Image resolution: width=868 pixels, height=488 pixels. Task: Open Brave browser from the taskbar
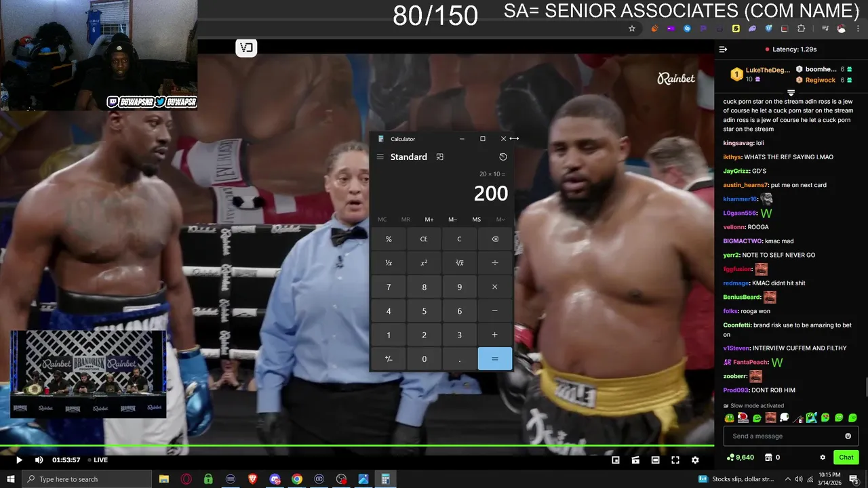point(252,479)
